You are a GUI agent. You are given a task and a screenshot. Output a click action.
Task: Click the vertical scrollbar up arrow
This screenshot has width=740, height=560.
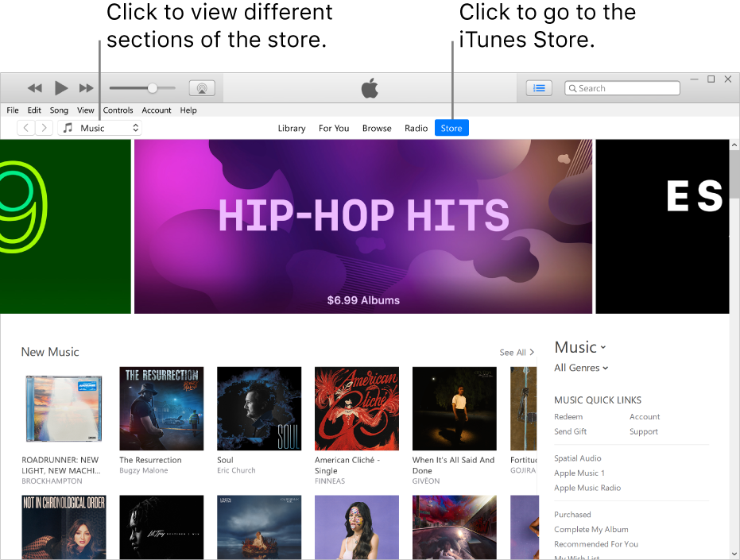734,145
